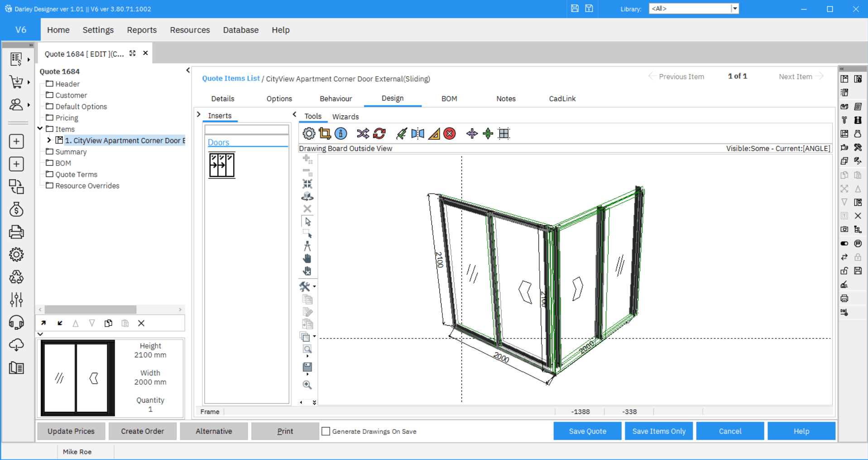This screenshot has height=460, width=868.
Task: Click the sliders adjustment sidebar icon
Action: coord(16,299)
